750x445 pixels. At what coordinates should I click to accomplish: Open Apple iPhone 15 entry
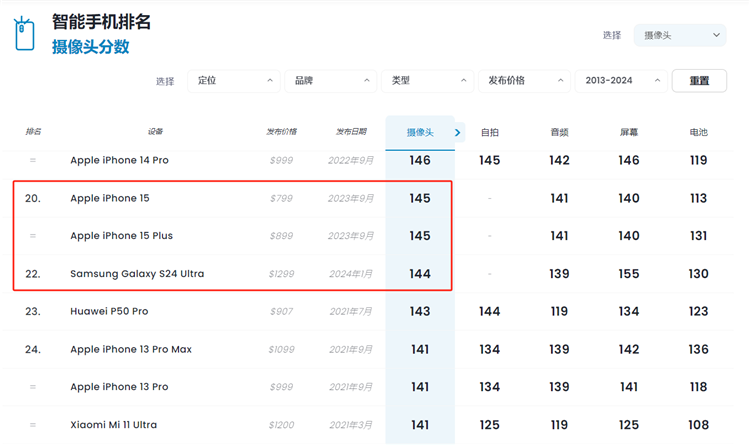[110, 198]
